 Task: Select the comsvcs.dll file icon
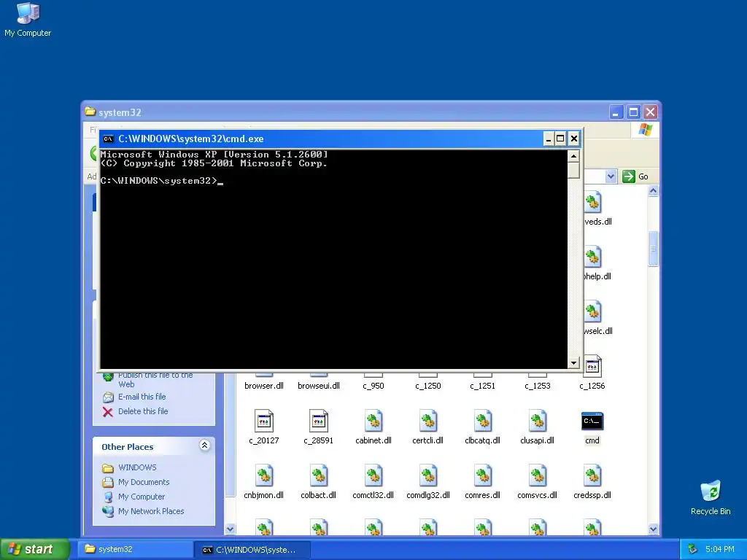[538, 475]
